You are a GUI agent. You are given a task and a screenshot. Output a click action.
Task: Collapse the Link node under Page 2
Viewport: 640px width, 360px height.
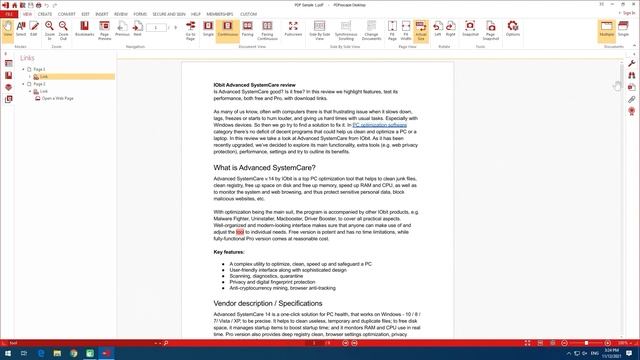click(30, 91)
